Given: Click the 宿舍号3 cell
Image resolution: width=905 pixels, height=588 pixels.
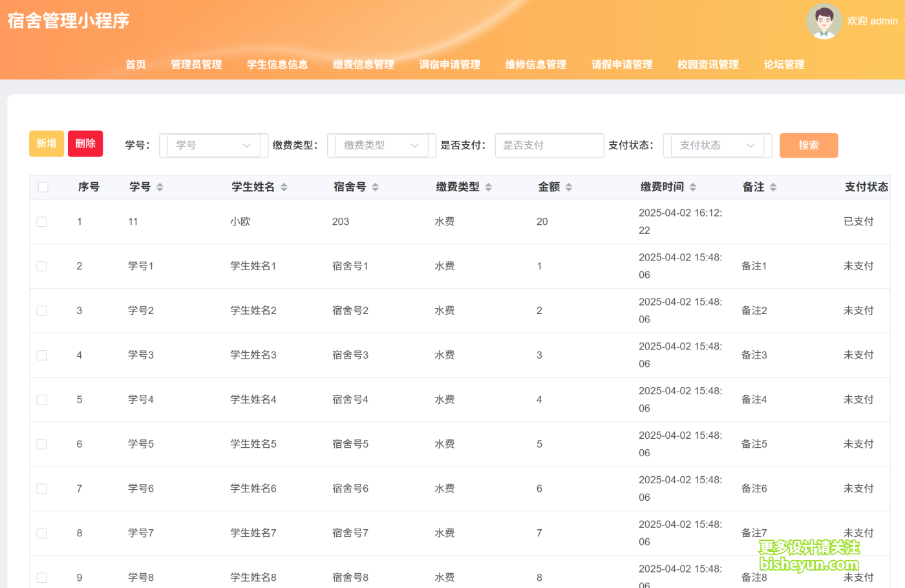Looking at the screenshot, I should pos(350,355).
